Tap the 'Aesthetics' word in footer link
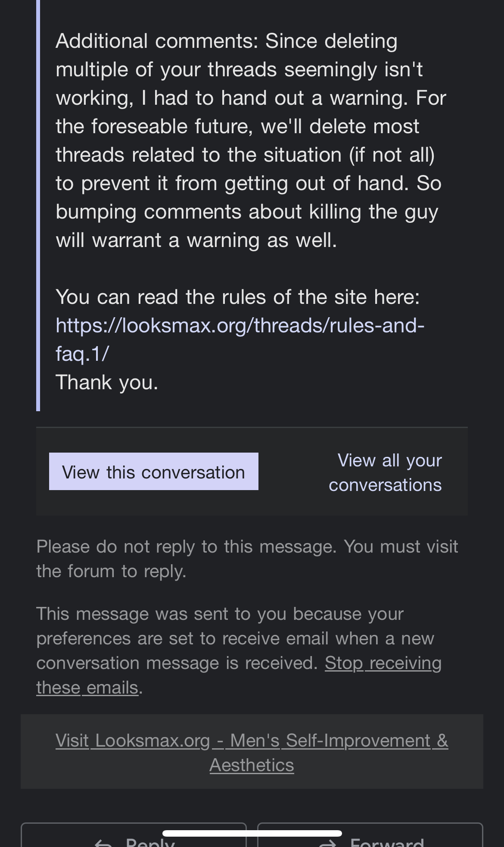The width and height of the screenshot is (504, 847). point(252,765)
